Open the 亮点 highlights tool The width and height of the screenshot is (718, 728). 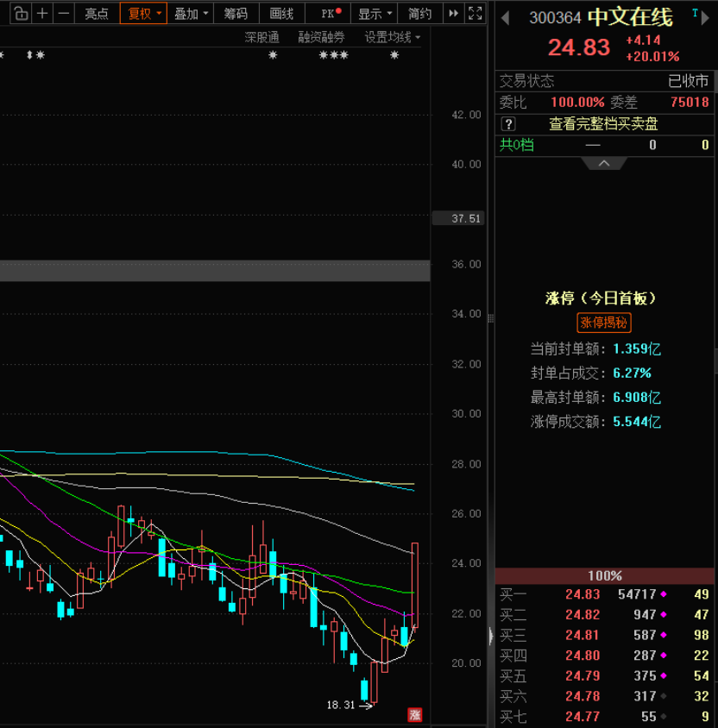point(97,14)
